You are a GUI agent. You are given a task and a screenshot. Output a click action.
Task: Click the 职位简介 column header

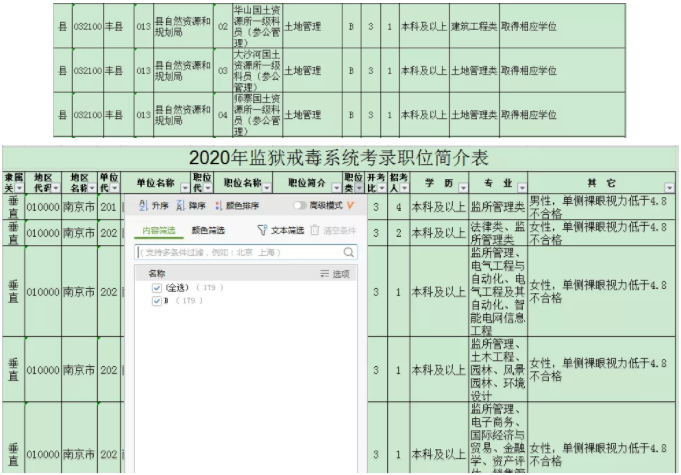[x=307, y=183]
